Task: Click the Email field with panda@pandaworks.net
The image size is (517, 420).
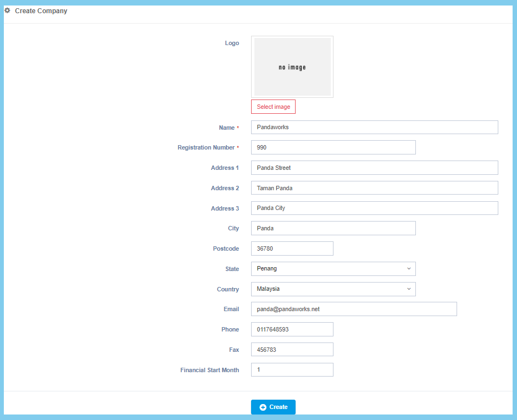Action: (353, 309)
